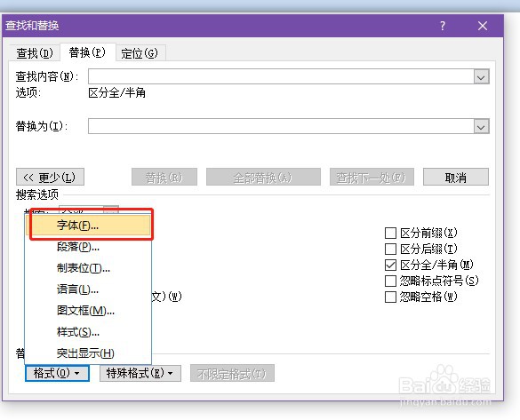This screenshot has height=420, width=520.
Task: Choose 图文框(M)... from format menu
Action: click(88, 311)
